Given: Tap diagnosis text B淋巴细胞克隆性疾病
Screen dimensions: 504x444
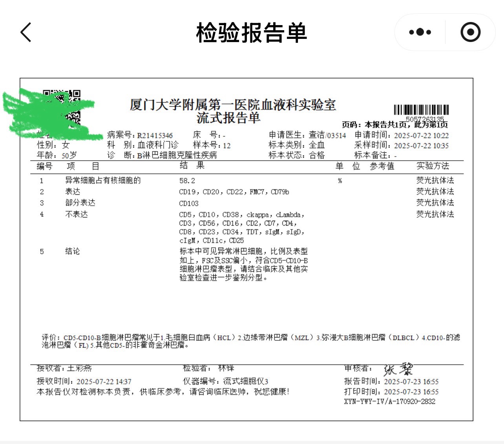Looking at the screenshot, I should pyautogui.click(x=177, y=155).
